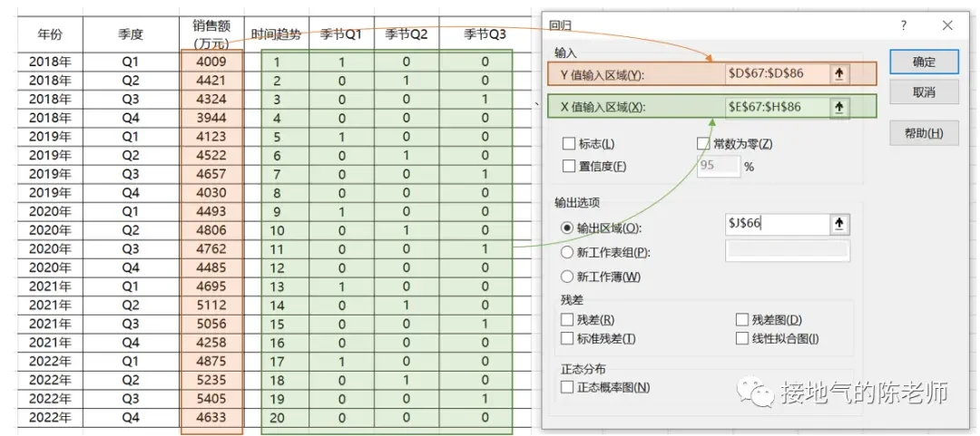980x436 pixels.
Task: Enable the 标志(L) checkbox
Action: pyautogui.click(x=568, y=143)
